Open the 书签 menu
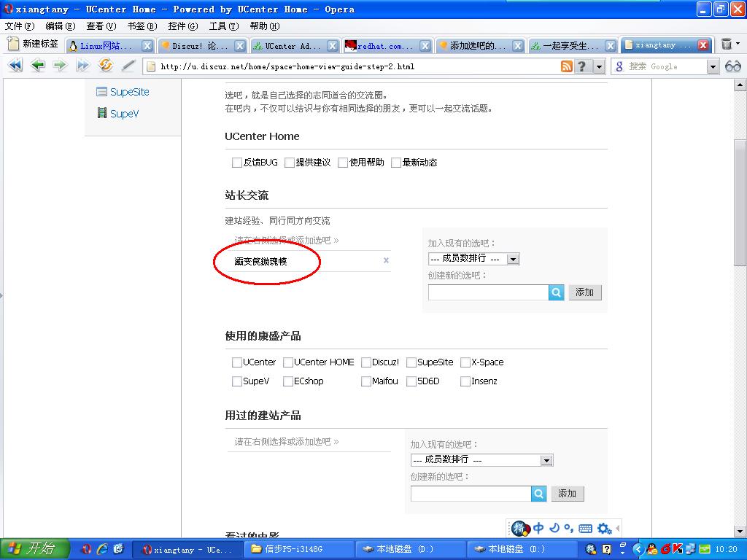Image resolution: width=747 pixels, height=560 pixels. pyautogui.click(x=142, y=26)
